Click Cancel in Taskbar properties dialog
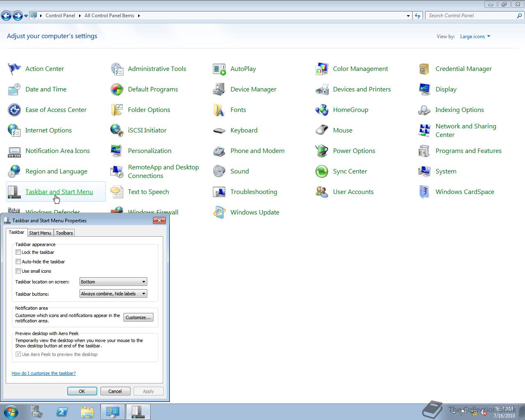This screenshot has width=525, height=420. (115, 391)
